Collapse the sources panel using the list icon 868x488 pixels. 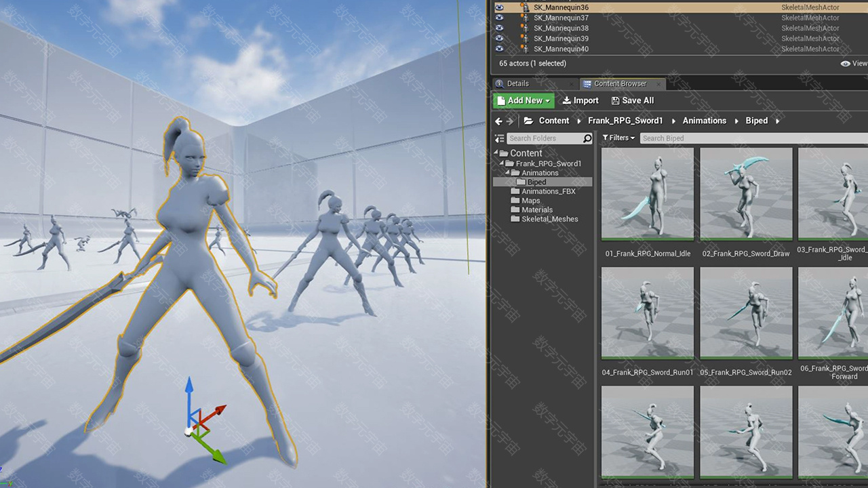click(x=499, y=138)
